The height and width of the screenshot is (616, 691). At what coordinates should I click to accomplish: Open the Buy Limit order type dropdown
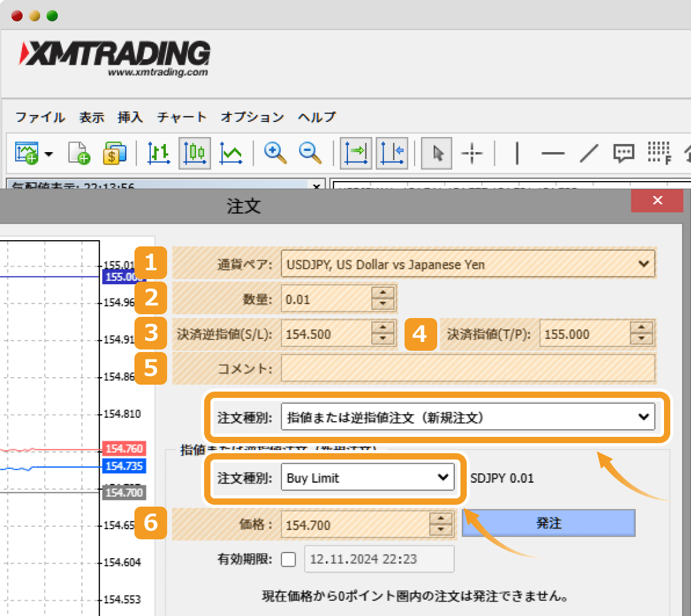(367, 476)
